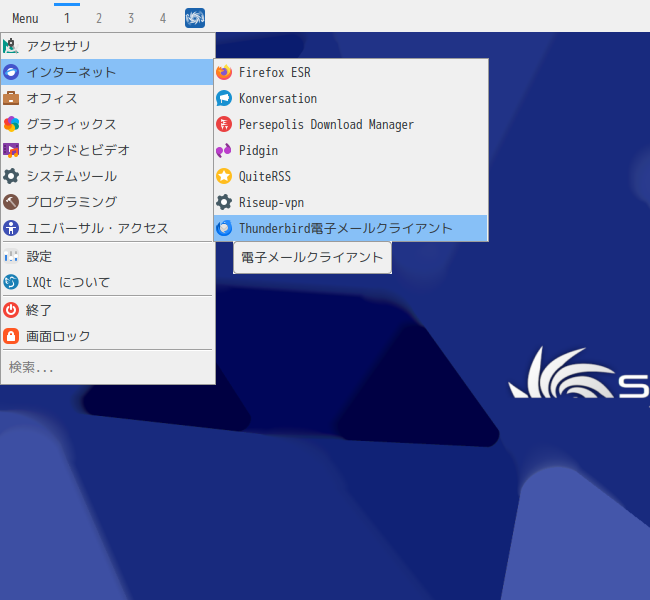Click the LXQt について logo icon
The width and height of the screenshot is (650, 600).
pos(11,282)
